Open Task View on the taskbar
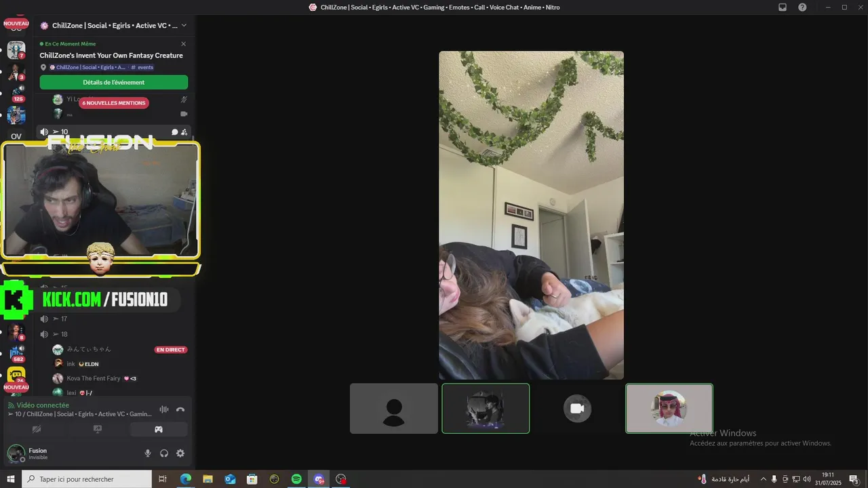Image resolution: width=868 pixels, height=488 pixels. pyautogui.click(x=163, y=479)
